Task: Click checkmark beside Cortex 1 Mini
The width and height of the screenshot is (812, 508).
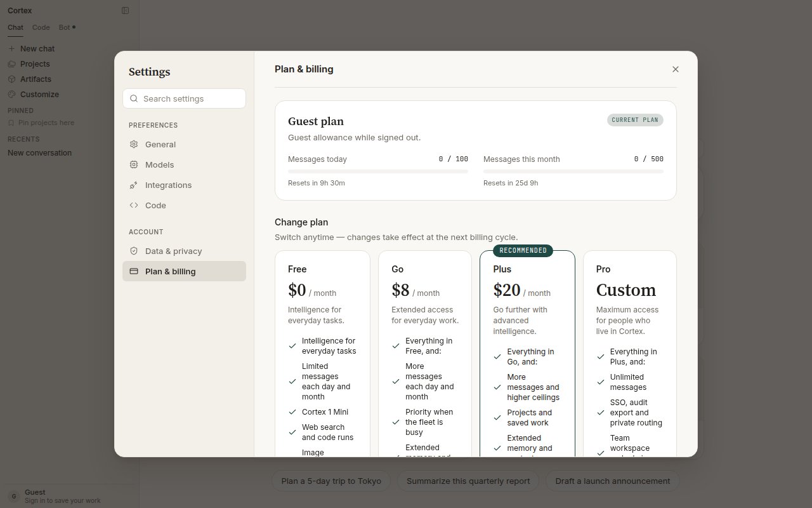Action: [x=292, y=412]
